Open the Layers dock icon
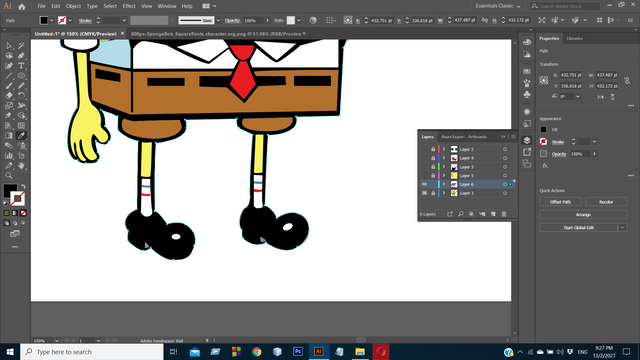 (527, 140)
